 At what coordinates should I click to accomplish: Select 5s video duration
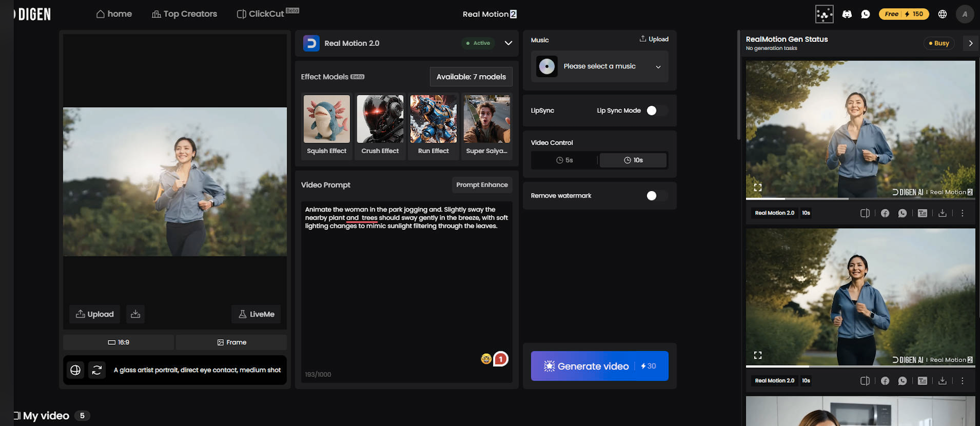(565, 160)
